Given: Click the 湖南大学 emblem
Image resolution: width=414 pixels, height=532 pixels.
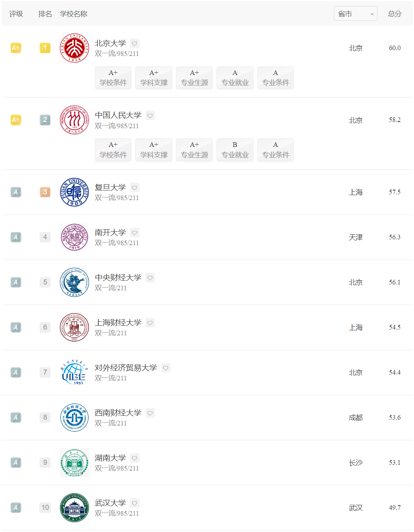Looking at the screenshot, I should pos(74,462).
